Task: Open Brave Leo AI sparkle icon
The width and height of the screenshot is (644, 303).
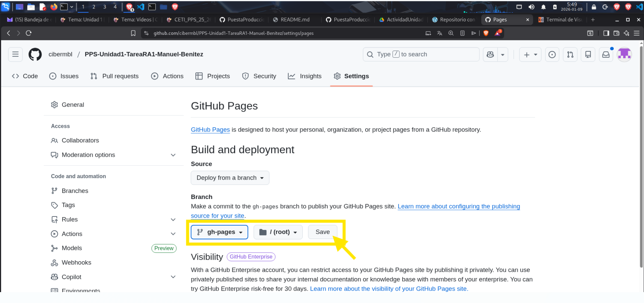Action: click(626, 33)
